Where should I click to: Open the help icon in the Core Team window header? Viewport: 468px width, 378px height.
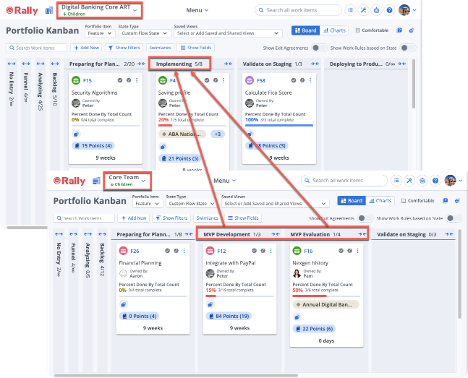pos(435,180)
